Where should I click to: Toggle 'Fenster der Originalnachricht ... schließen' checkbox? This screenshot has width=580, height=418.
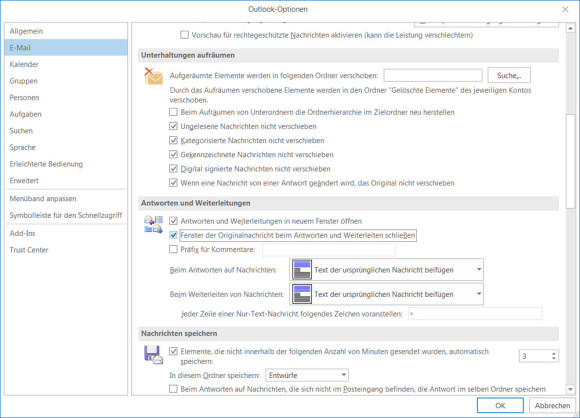pyautogui.click(x=173, y=235)
